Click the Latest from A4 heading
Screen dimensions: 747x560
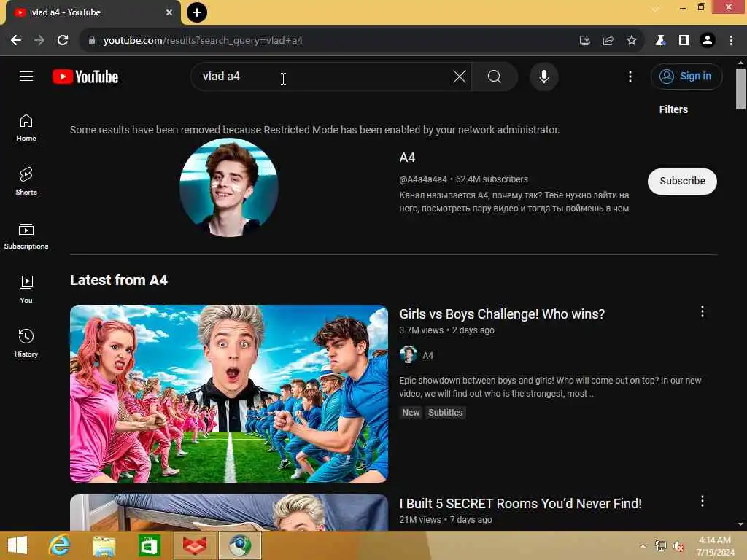pos(119,280)
